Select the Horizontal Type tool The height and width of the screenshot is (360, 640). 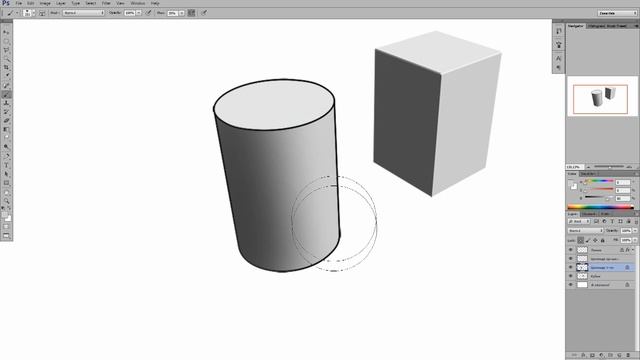[6, 165]
